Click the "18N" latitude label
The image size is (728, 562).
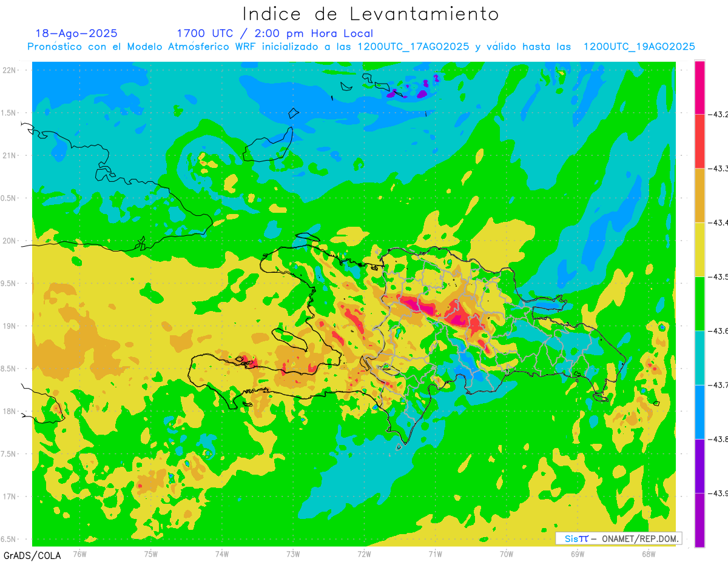click(10, 411)
